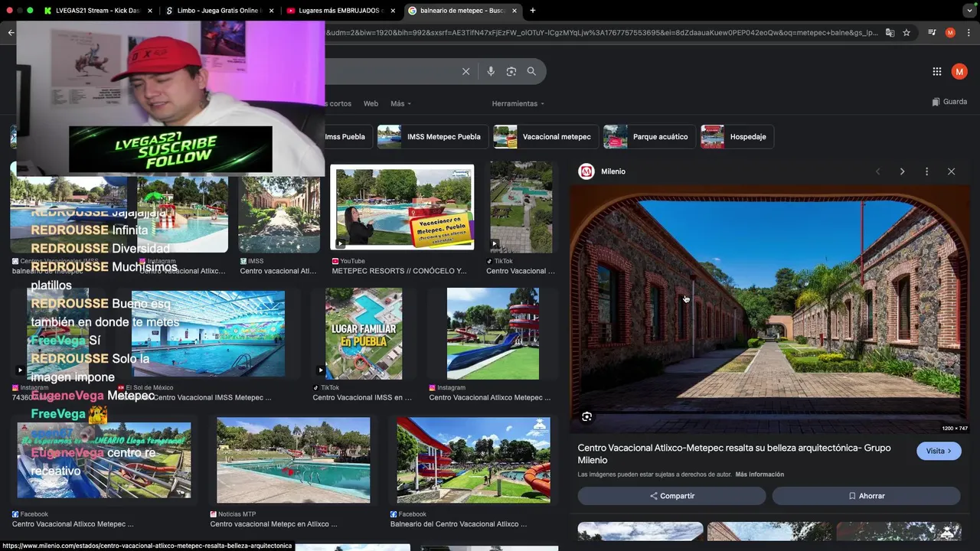Select the balneario de metepec tab
The height and width of the screenshot is (551, 980).
(x=461, y=11)
